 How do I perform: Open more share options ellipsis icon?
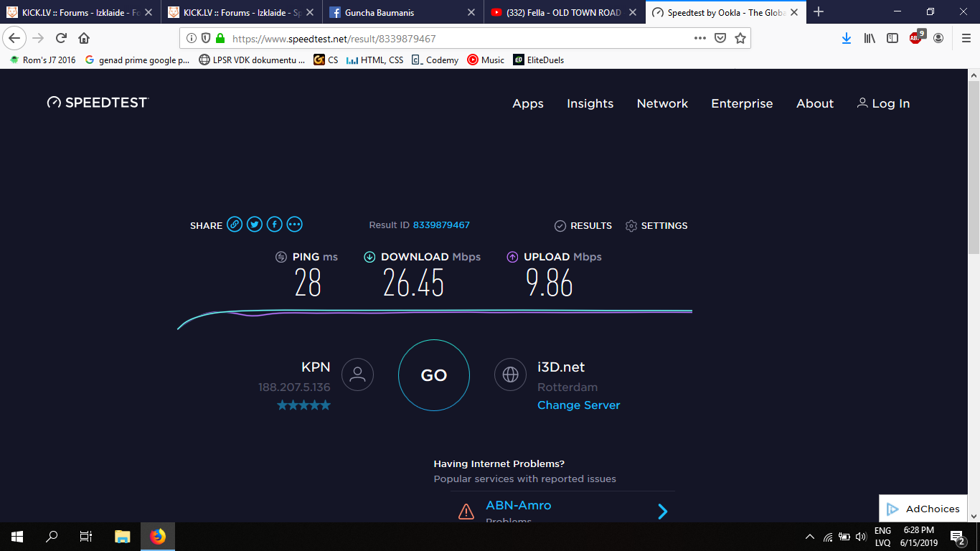294,225
